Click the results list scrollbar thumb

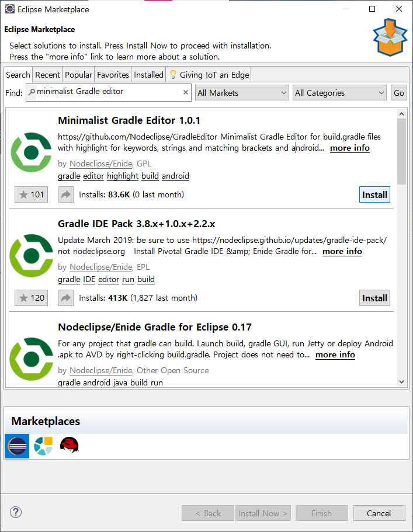click(x=401, y=152)
